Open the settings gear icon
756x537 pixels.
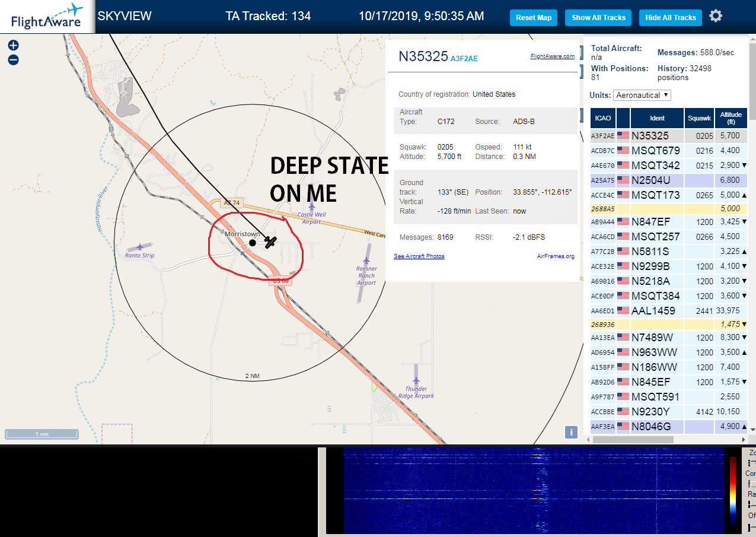coord(716,16)
